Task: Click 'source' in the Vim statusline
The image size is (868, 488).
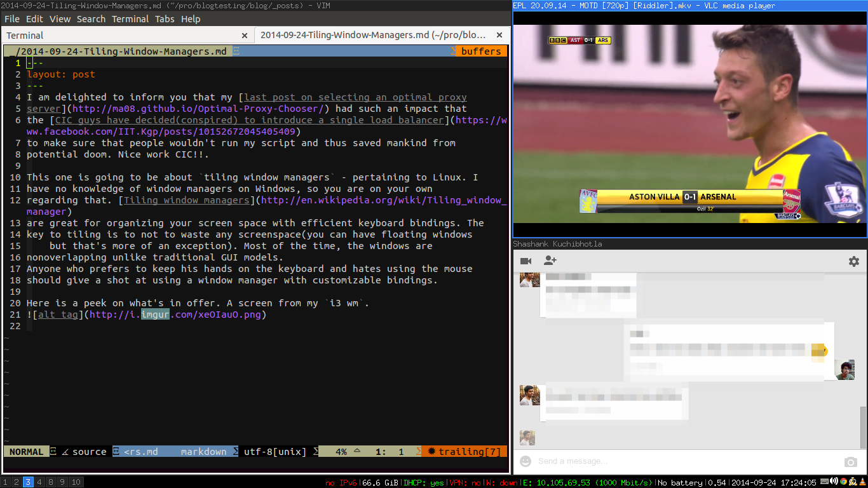Action: click(89, 452)
